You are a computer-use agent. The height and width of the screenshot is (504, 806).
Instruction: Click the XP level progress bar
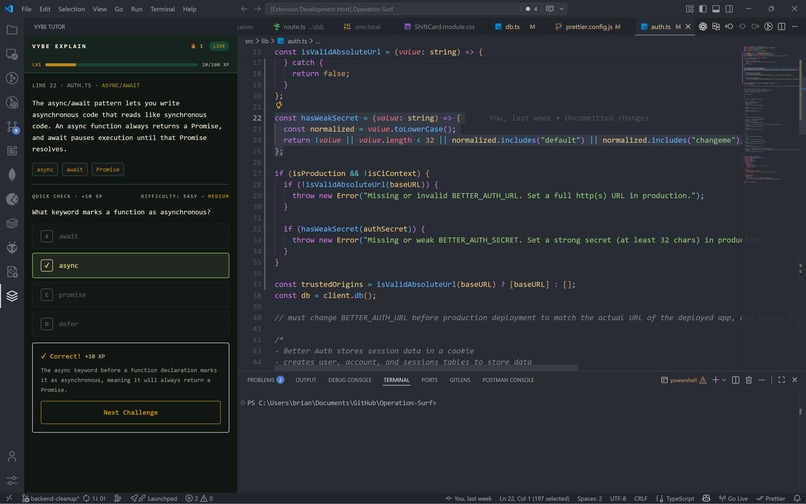pos(121,65)
